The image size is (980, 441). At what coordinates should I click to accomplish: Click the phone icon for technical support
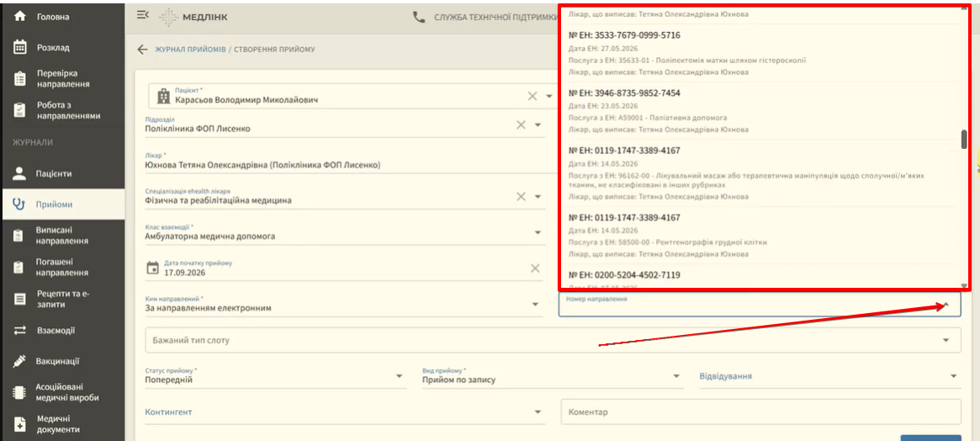(419, 17)
